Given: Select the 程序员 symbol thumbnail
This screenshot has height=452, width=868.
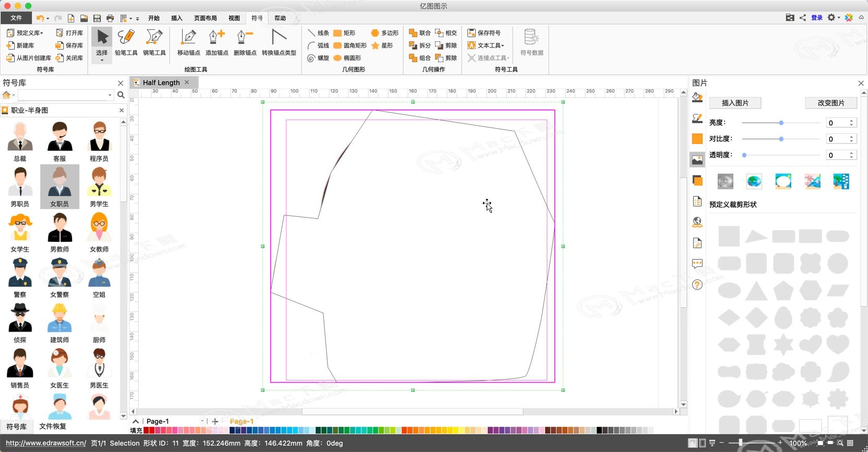Looking at the screenshot, I should pos(99,141).
